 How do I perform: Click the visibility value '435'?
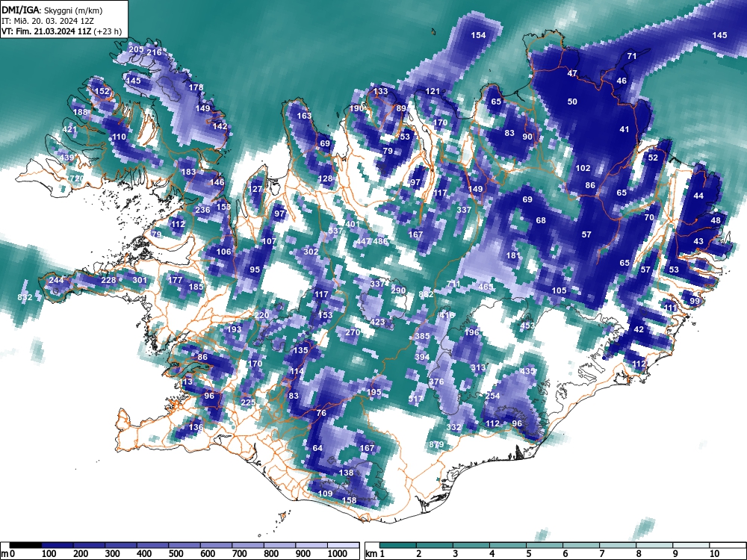click(x=527, y=371)
